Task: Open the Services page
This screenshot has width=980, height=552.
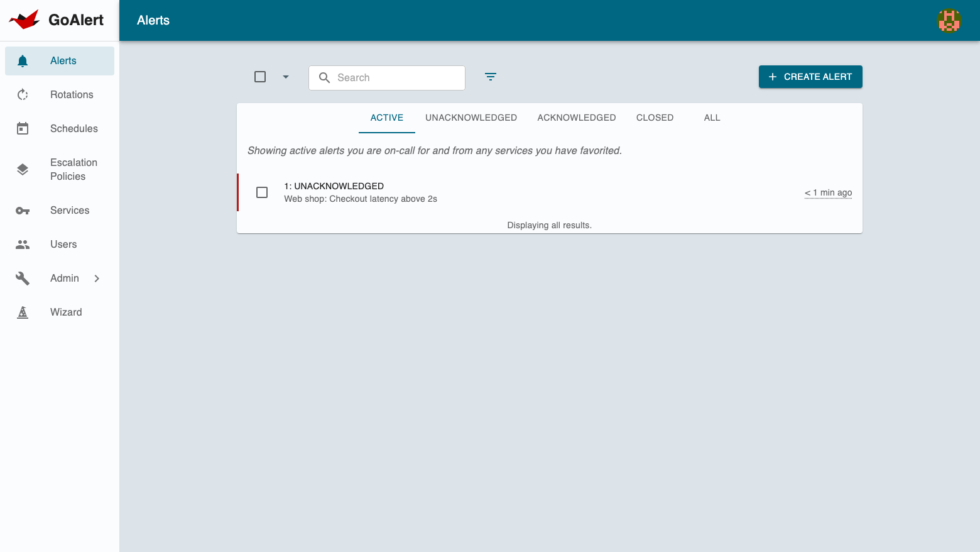Action: coord(60,211)
